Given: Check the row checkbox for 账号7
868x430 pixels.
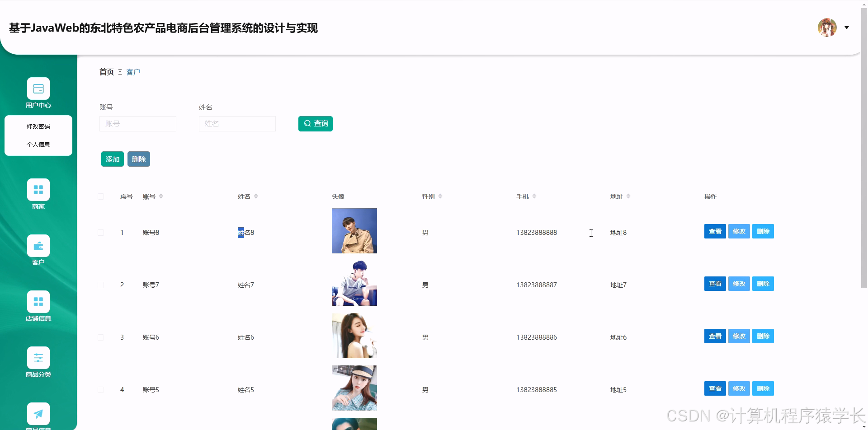Looking at the screenshot, I should pyautogui.click(x=101, y=285).
